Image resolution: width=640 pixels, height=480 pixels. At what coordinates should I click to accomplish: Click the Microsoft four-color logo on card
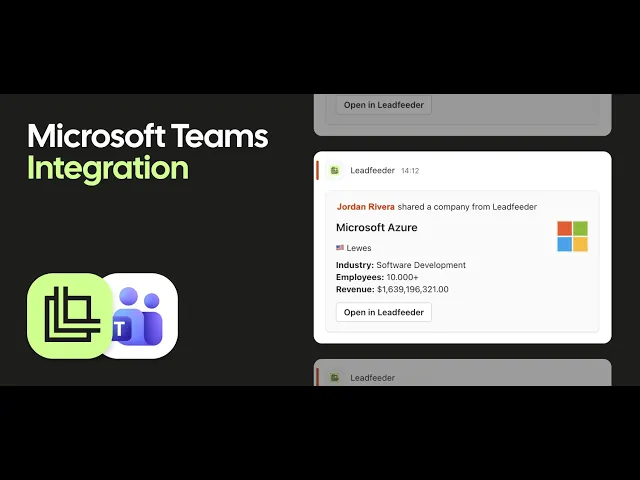572,236
